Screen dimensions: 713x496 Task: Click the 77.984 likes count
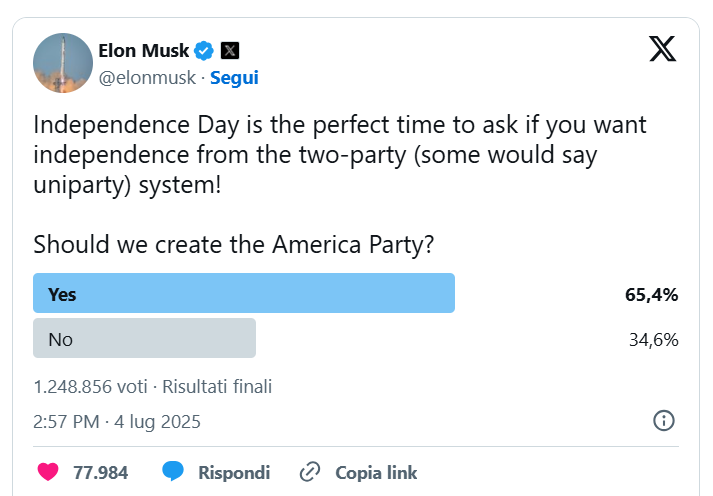pos(100,472)
